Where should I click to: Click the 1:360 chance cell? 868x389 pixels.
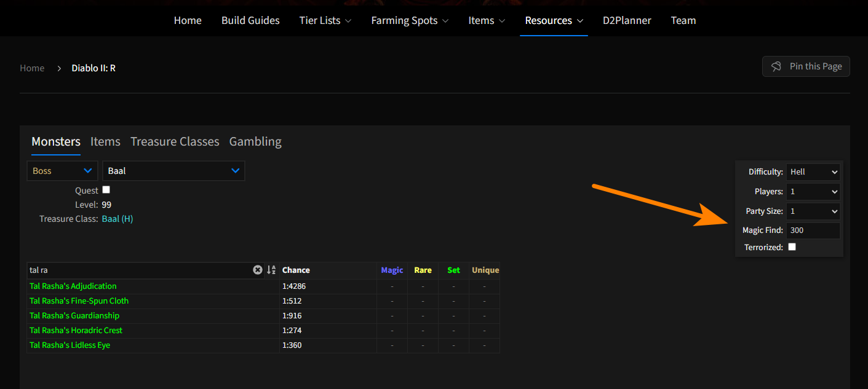328,345
